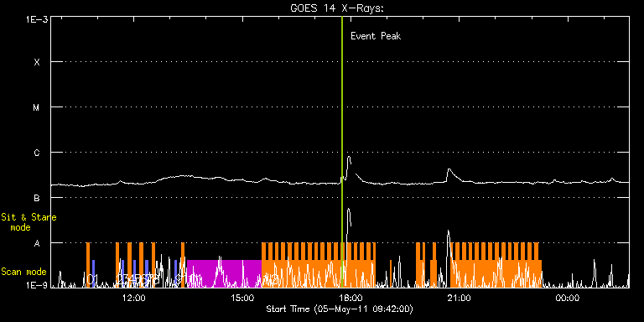Viewport: 644px width, 322px height.
Task: Click the first orange bar labeled 01
Action: click(x=88, y=265)
